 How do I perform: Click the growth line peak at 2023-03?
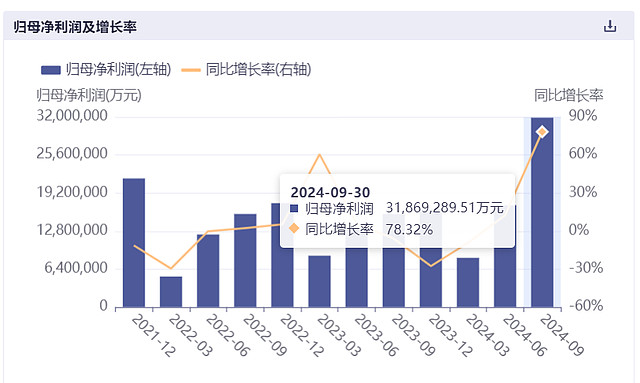pos(320,154)
